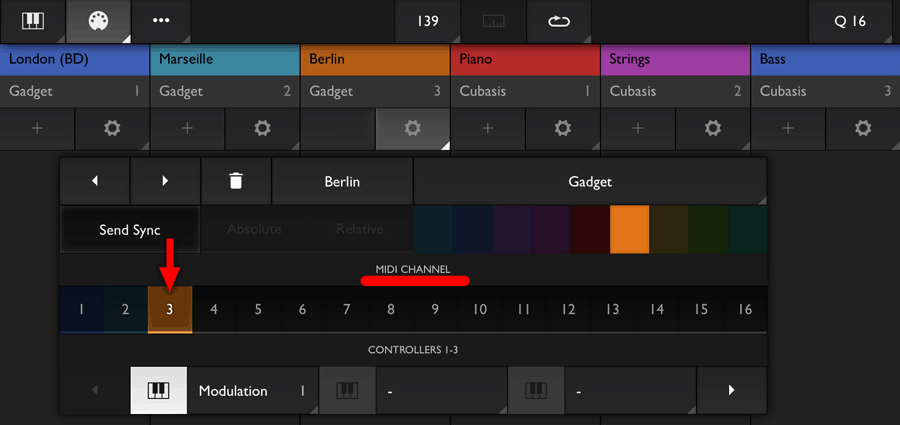Screen dimensions: 900x425
Task: Choose Absolute mode
Action: [254, 230]
